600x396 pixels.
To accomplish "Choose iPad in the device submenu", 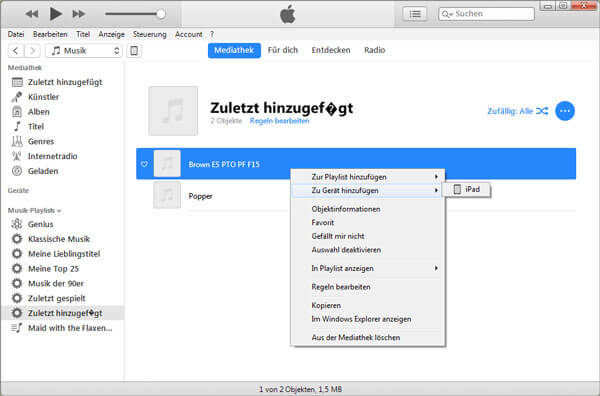I will [466, 189].
